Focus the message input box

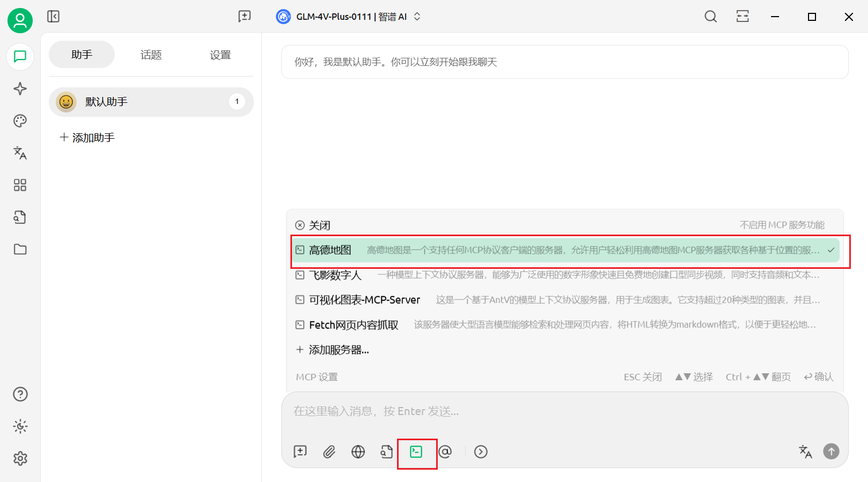(x=565, y=411)
